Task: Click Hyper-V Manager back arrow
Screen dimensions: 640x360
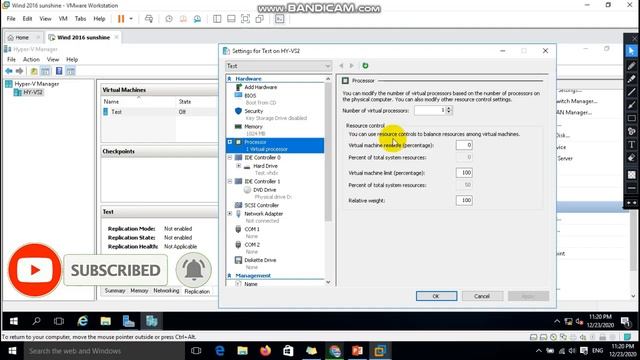Action: (9, 71)
